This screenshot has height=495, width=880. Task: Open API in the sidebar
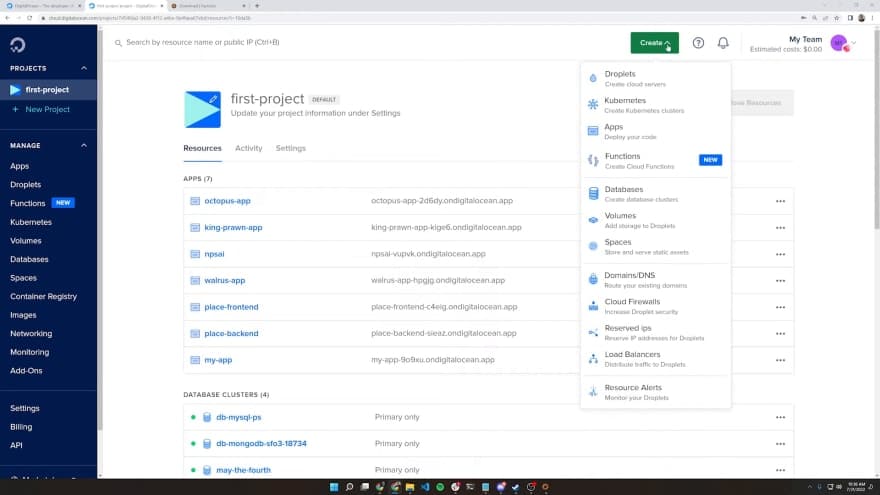(x=16, y=445)
